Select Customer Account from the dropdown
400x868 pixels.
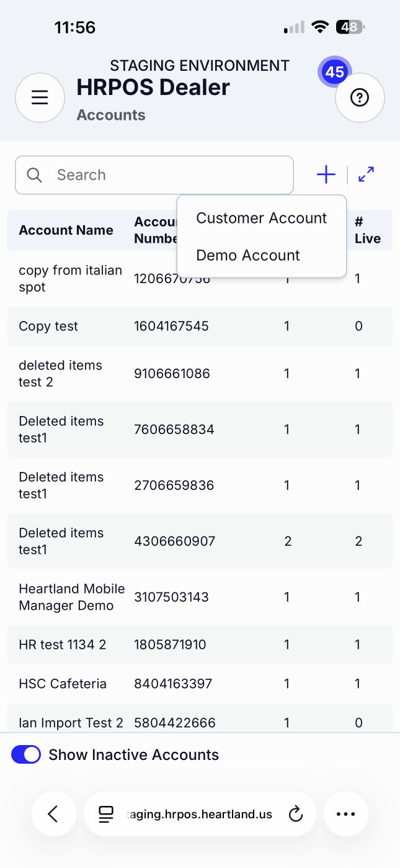pyautogui.click(x=261, y=218)
